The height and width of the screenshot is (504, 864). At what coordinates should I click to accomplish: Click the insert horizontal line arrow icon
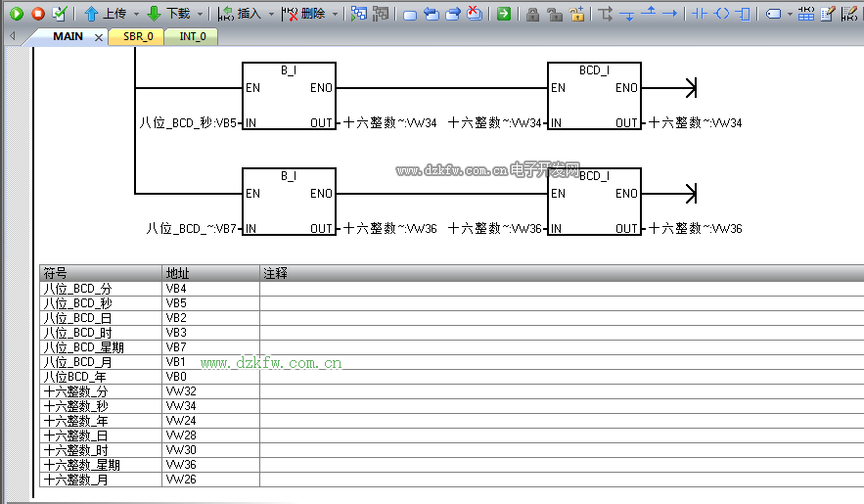click(670, 14)
